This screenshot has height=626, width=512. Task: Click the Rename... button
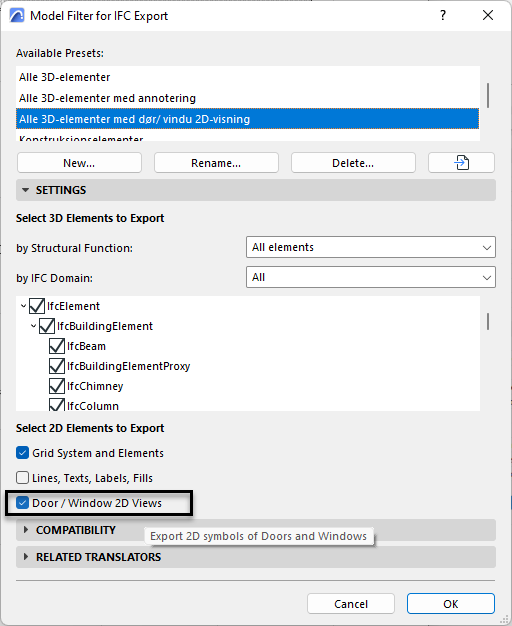coord(216,162)
